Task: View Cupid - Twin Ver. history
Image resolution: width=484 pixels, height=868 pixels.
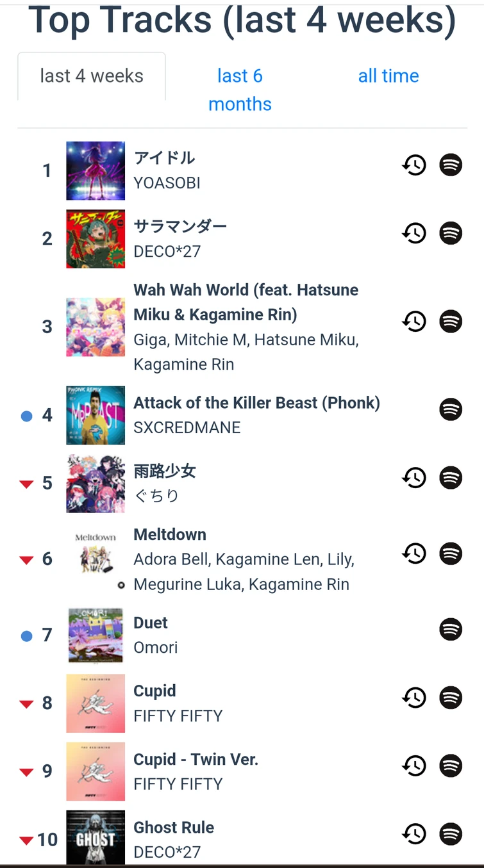Action: coord(414,766)
